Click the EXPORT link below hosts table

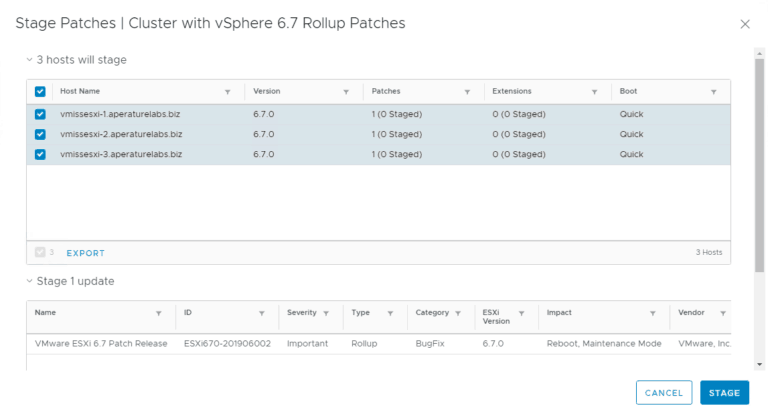(x=85, y=253)
